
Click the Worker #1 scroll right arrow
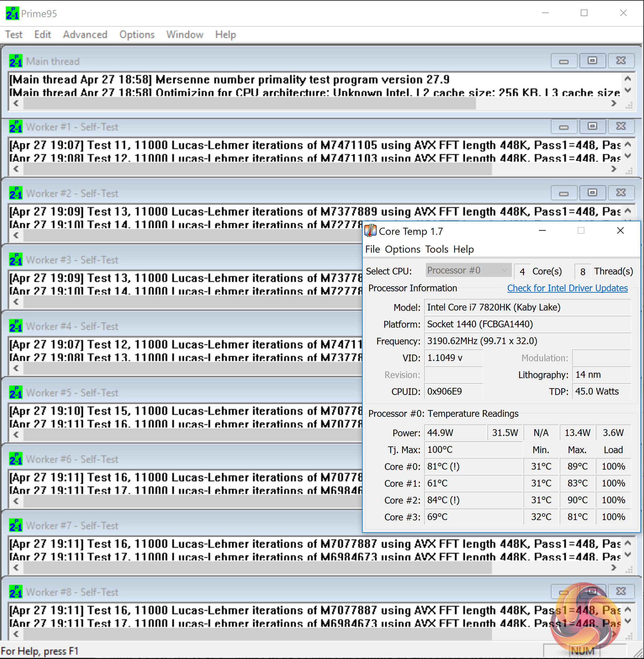pyautogui.click(x=614, y=169)
